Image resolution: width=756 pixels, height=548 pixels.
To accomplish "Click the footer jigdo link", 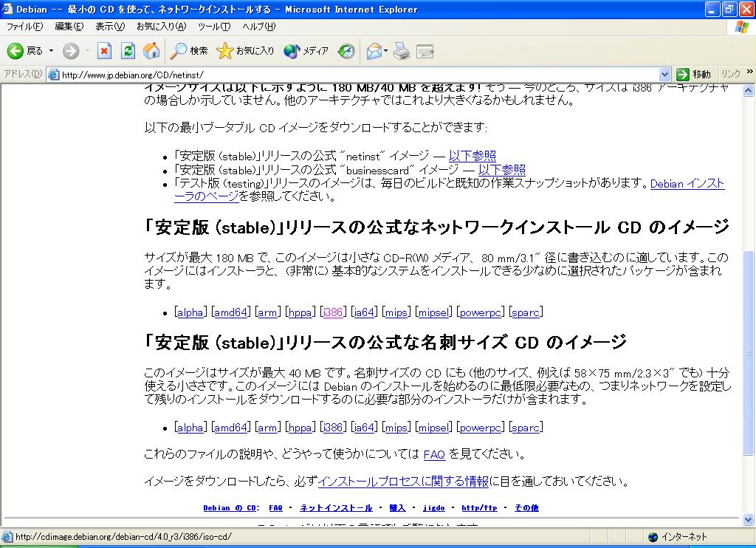I will click(434, 508).
